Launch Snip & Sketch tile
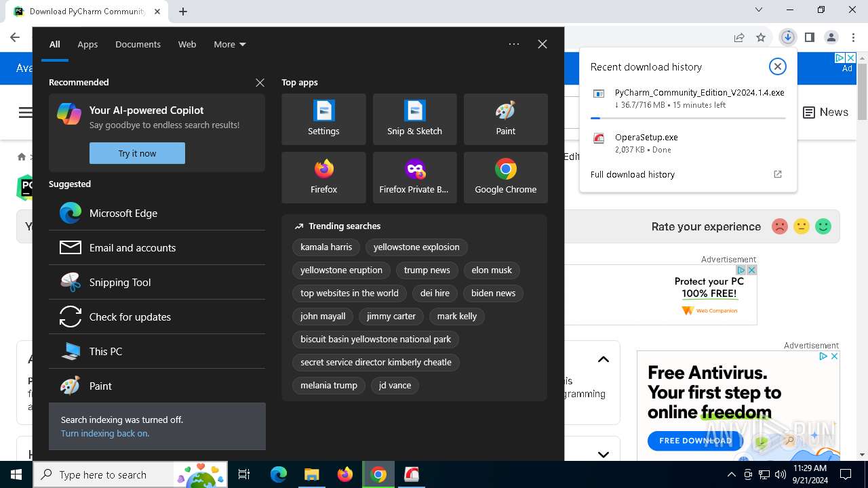Image resolution: width=868 pixels, height=488 pixels. pyautogui.click(x=414, y=119)
